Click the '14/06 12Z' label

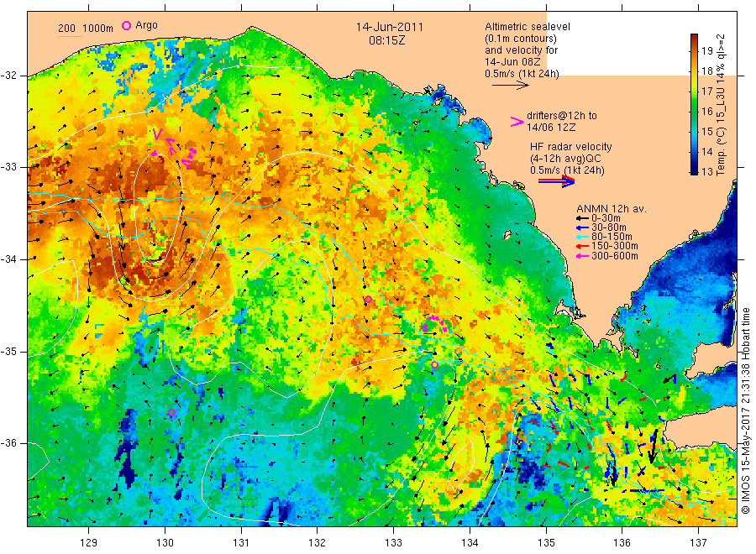(550, 128)
